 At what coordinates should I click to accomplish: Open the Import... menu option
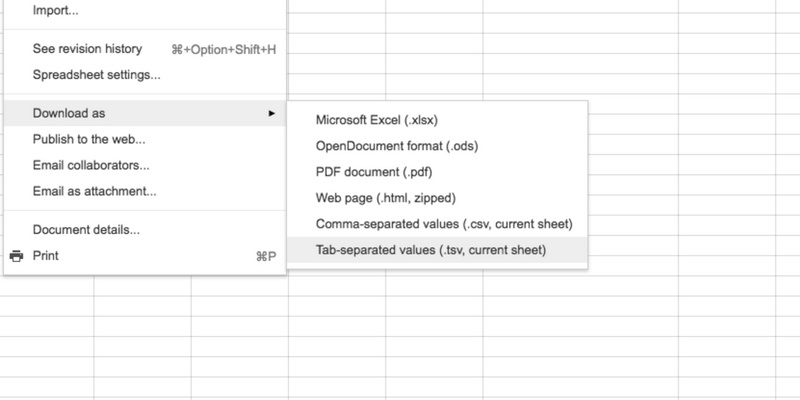coord(56,11)
